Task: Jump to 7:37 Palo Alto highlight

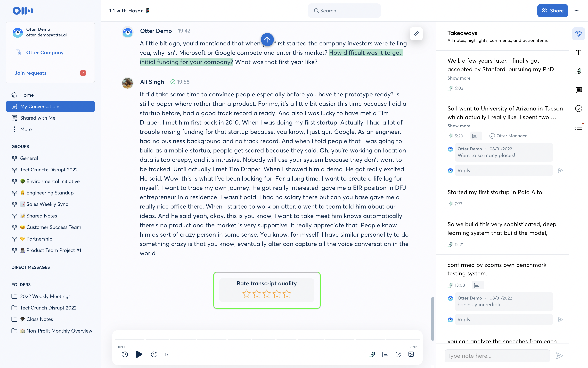Action: coord(455,204)
